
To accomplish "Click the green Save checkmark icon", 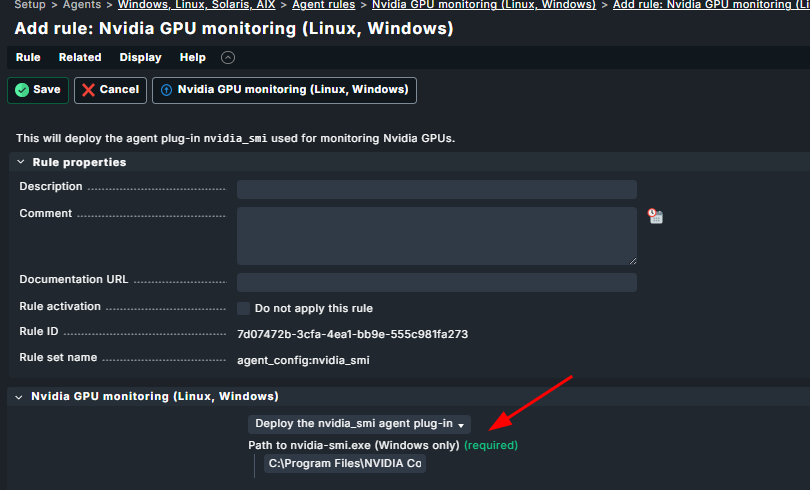I will 22,90.
